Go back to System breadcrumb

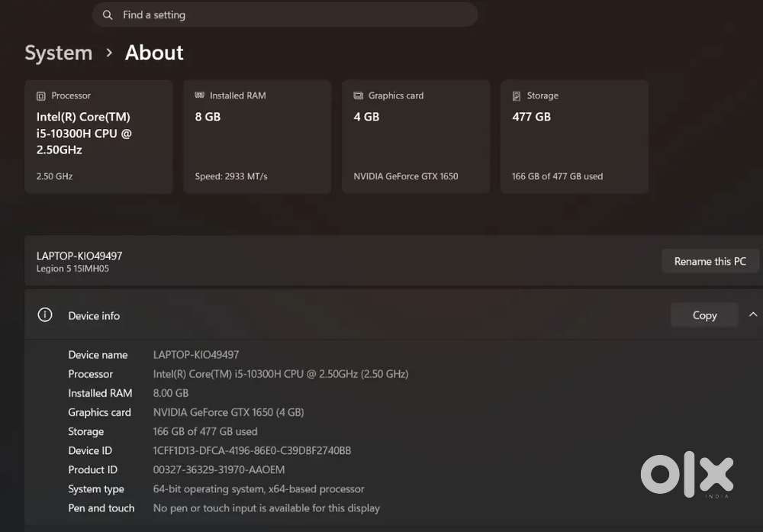tap(59, 53)
